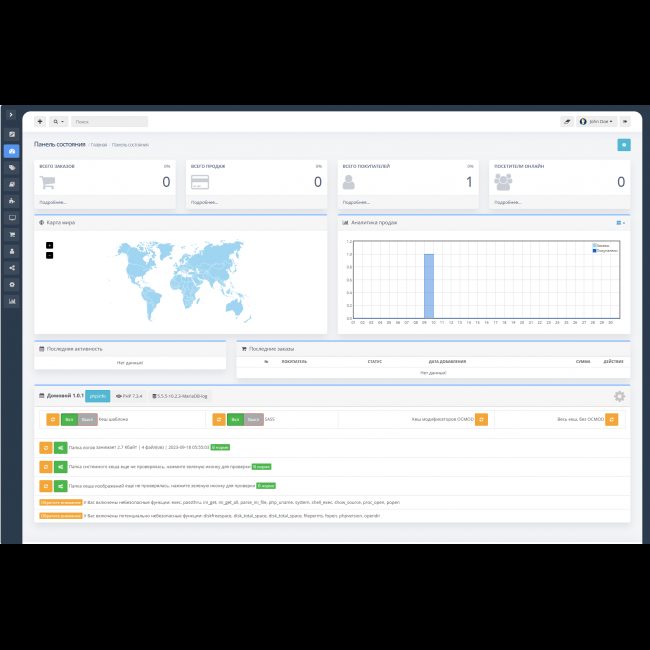Open the Sales cart sidebar icon
650x650 pixels.
[11, 234]
